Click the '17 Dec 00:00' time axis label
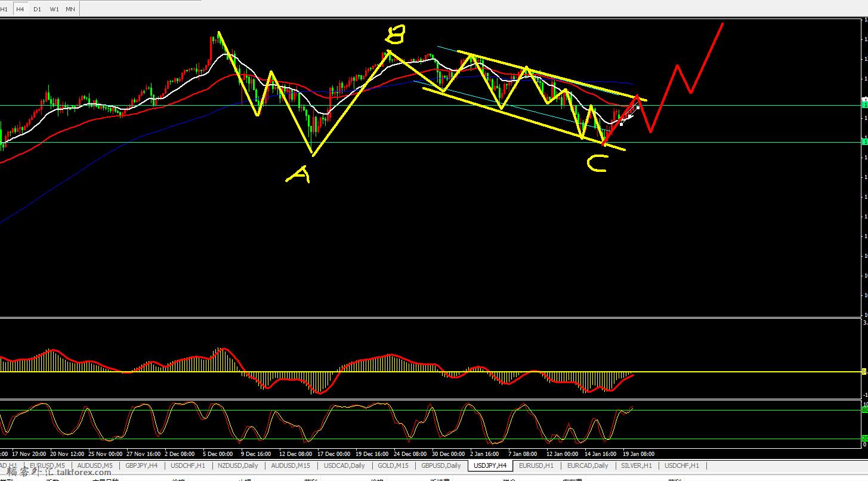This screenshot has height=481, width=868. pyautogui.click(x=334, y=454)
